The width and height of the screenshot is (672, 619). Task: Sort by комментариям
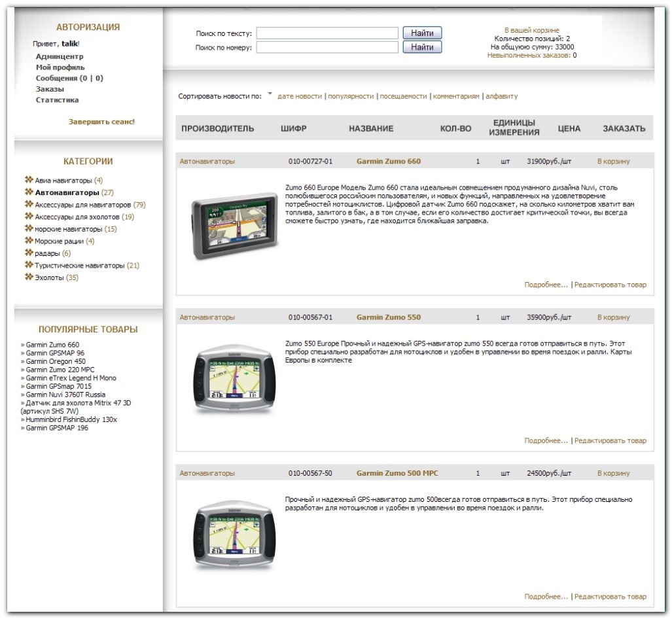click(456, 96)
